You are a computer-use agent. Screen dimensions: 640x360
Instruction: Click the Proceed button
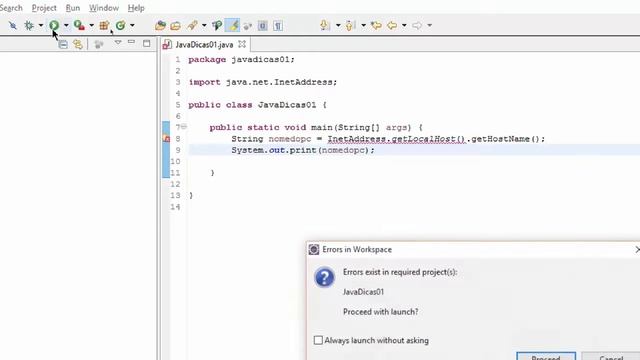coord(546,357)
